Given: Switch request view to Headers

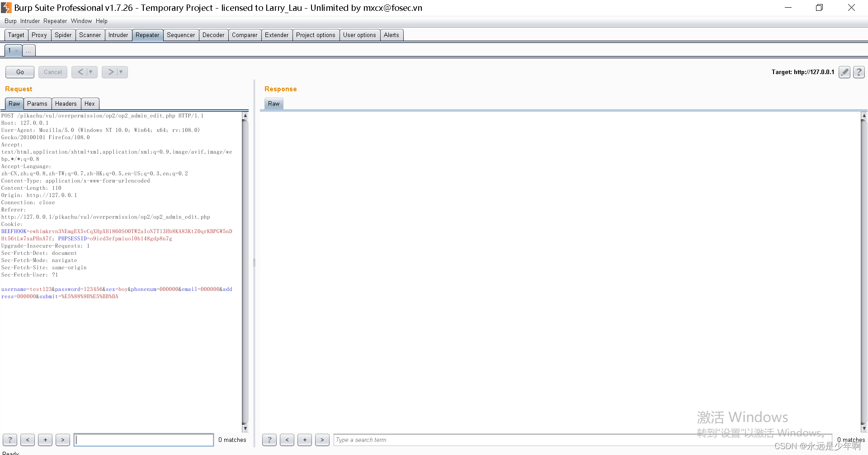Looking at the screenshot, I should (66, 103).
